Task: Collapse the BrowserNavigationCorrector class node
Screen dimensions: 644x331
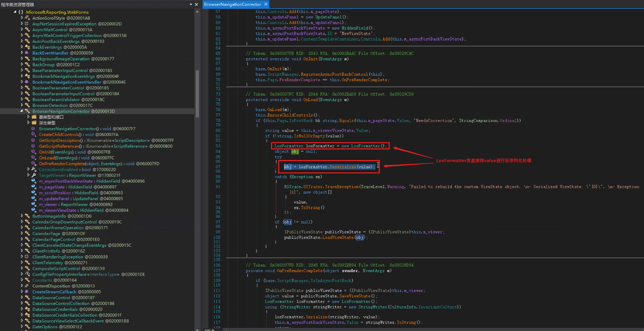Action: [x=21, y=111]
